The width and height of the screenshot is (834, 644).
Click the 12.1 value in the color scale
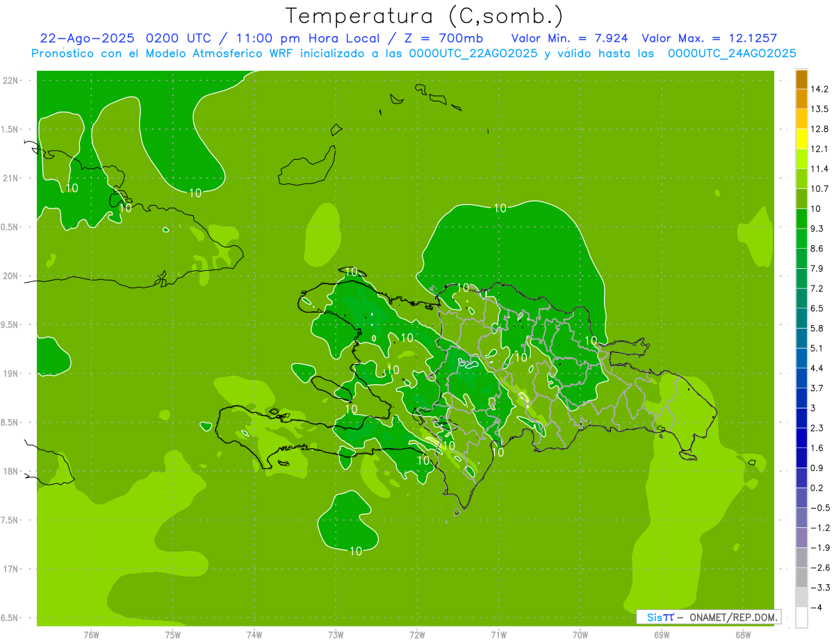tap(819, 149)
